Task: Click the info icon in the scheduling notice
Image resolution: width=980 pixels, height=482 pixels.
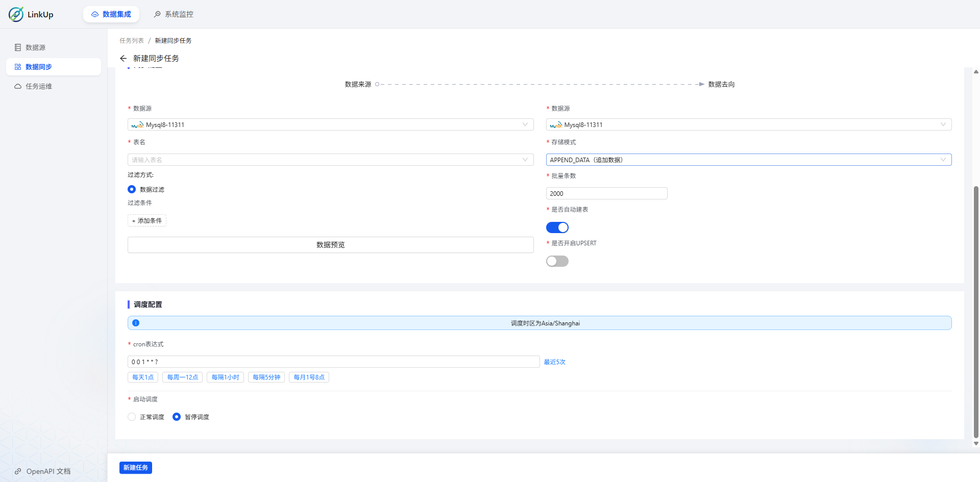Action: pos(136,322)
